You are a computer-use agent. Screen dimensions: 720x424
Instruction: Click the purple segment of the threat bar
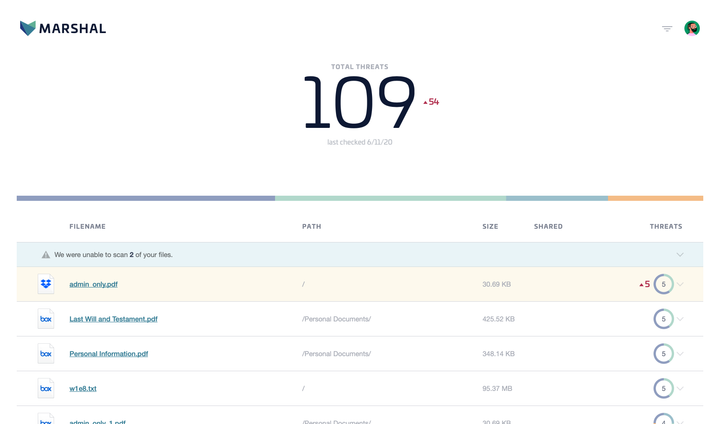[145, 198]
